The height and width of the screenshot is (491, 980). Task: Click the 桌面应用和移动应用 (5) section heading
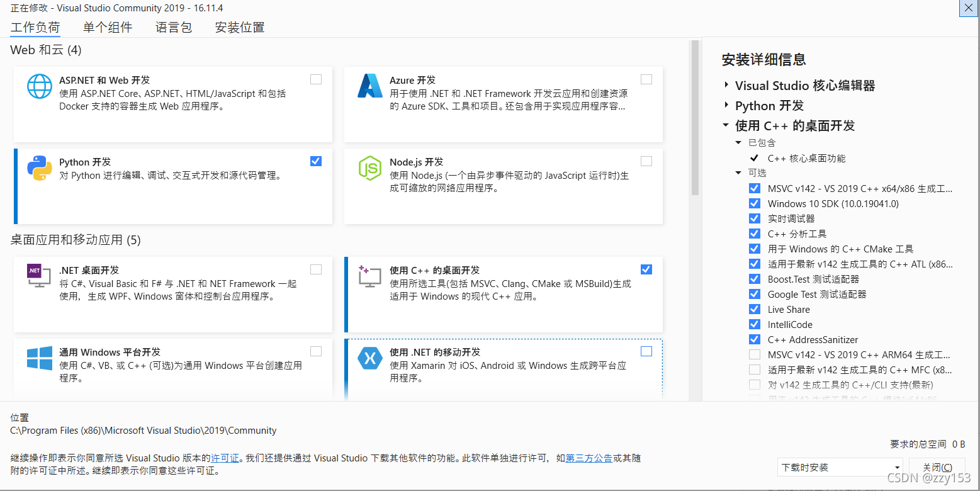pyautogui.click(x=76, y=240)
